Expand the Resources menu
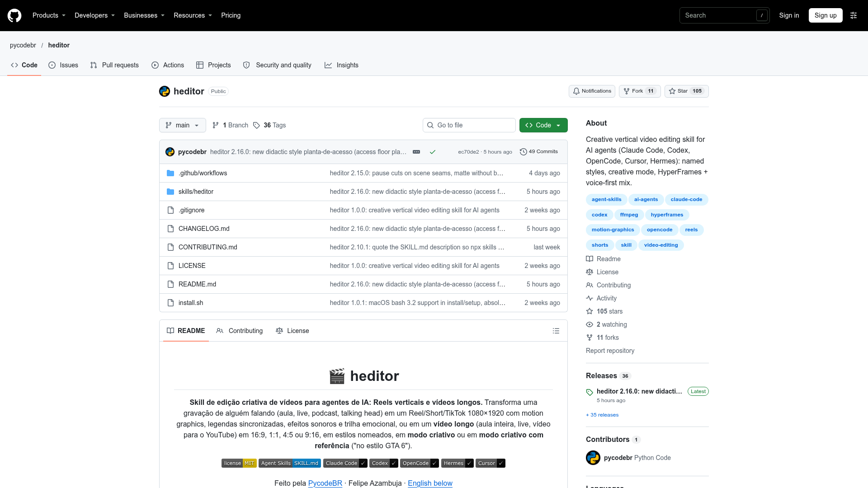Screen dimensions: 868x488 tap(193, 15)
